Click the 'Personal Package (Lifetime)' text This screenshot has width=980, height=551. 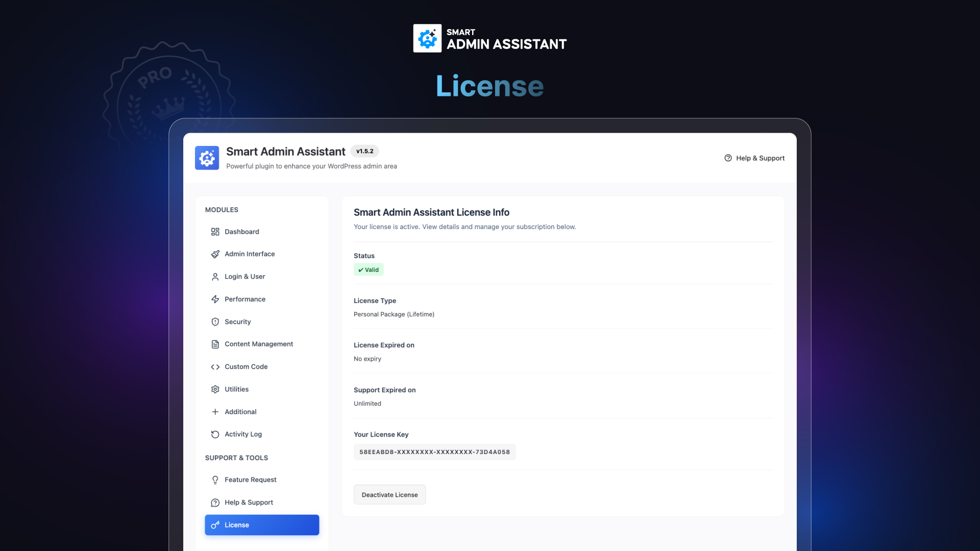[394, 315]
